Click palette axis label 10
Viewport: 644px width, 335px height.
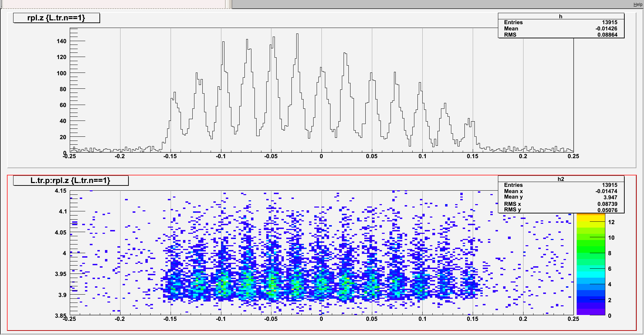point(611,238)
